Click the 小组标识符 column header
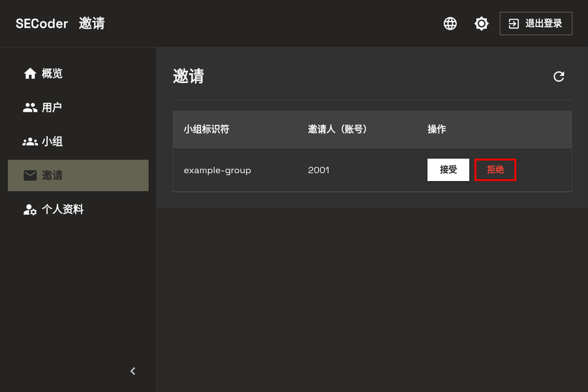This screenshot has height=392, width=588. point(206,129)
